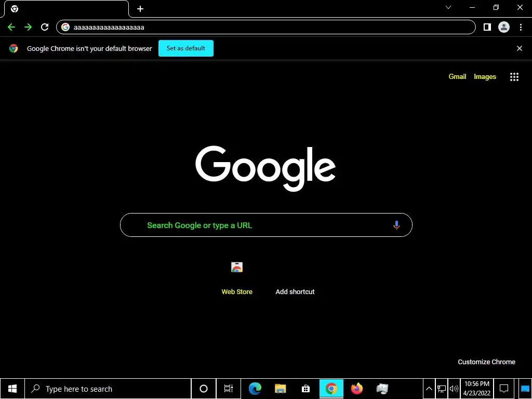The width and height of the screenshot is (532, 399).
Task: Reload the current page
Action: (x=45, y=27)
